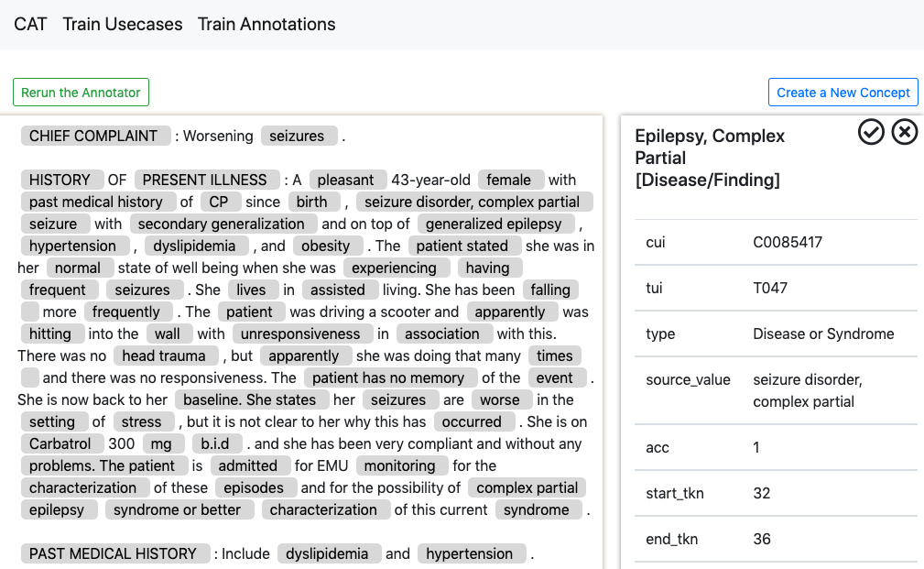Viewport: 924px width, 569px height.
Task: Select the frequently annotation
Action: tap(128, 312)
